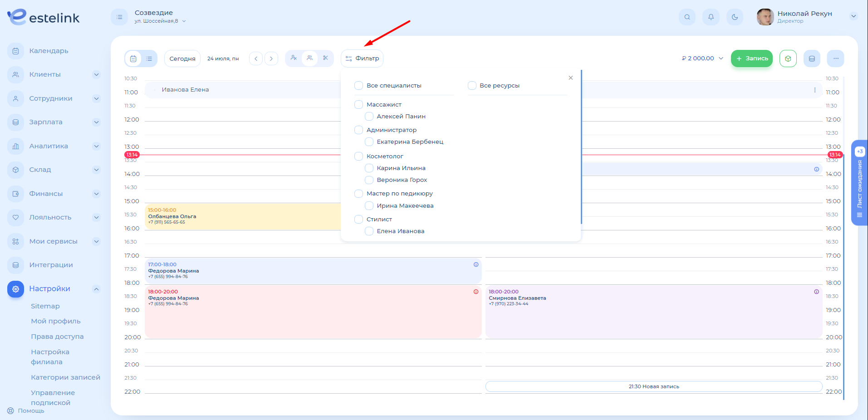Open the ₽ 2 000.00 balance dropdown
868x420 pixels.
(702, 59)
